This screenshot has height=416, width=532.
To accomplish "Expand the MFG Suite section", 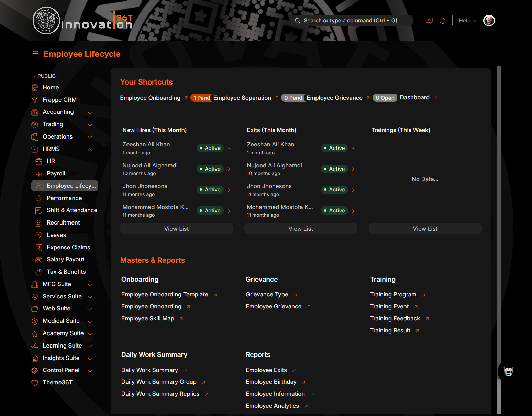I will tap(90, 285).
